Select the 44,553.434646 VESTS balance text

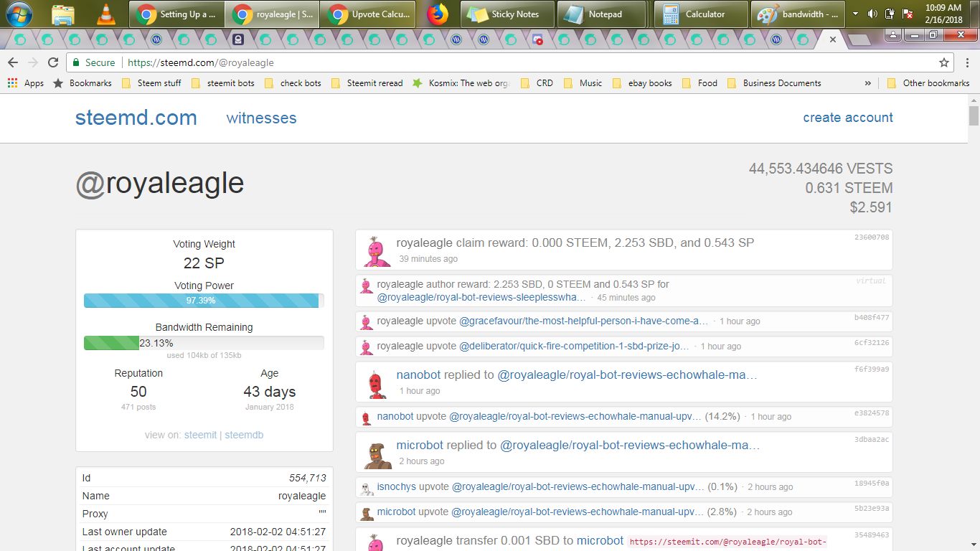point(821,169)
